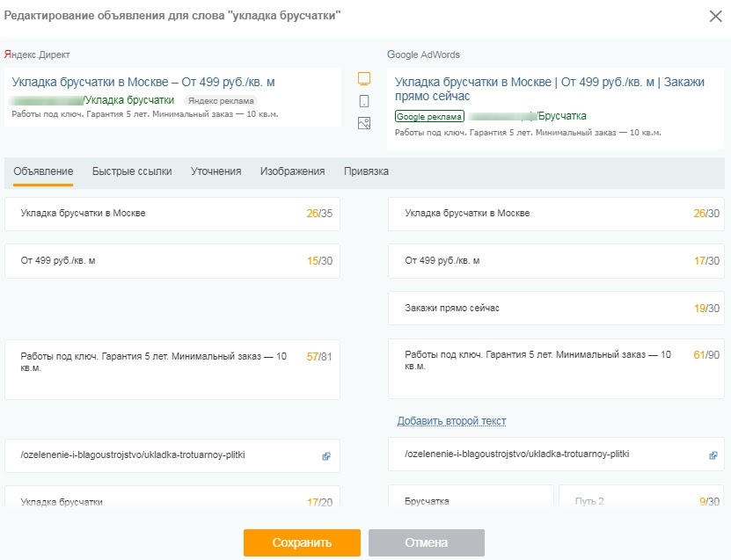731x560 pixels.
Task: Open the Привязка tab
Action: [x=366, y=171]
